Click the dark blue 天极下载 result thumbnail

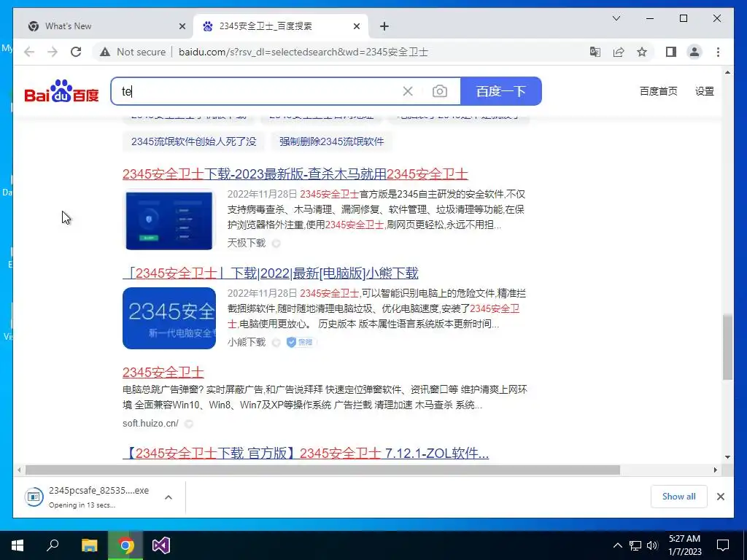click(169, 220)
